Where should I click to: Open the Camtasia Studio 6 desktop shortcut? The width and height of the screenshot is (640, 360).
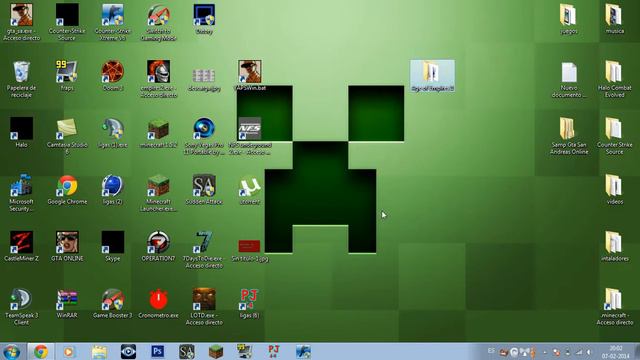pos(67,136)
